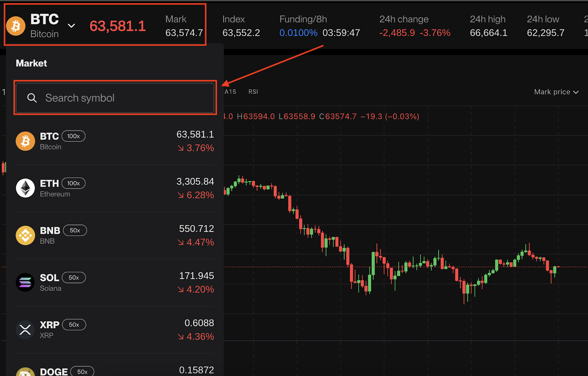Click the chart close value C63574.7
The width and height of the screenshot is (588, 376).
(338, 116)
